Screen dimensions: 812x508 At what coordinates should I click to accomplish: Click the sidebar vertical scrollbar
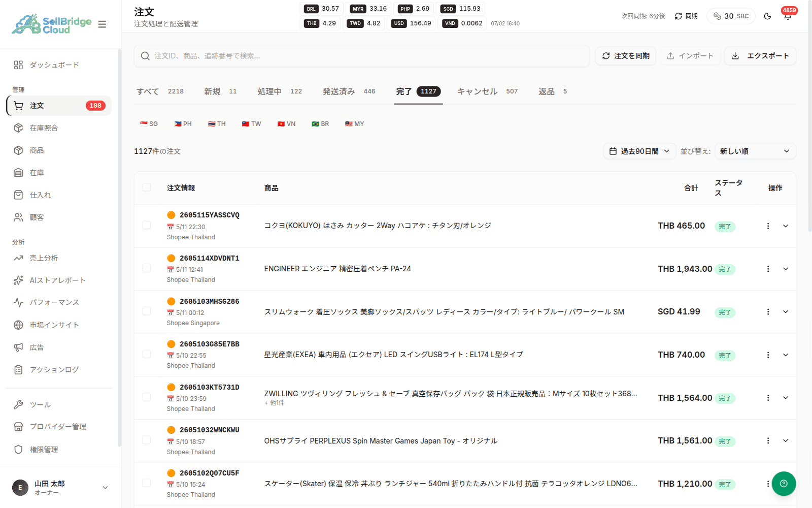119,248
